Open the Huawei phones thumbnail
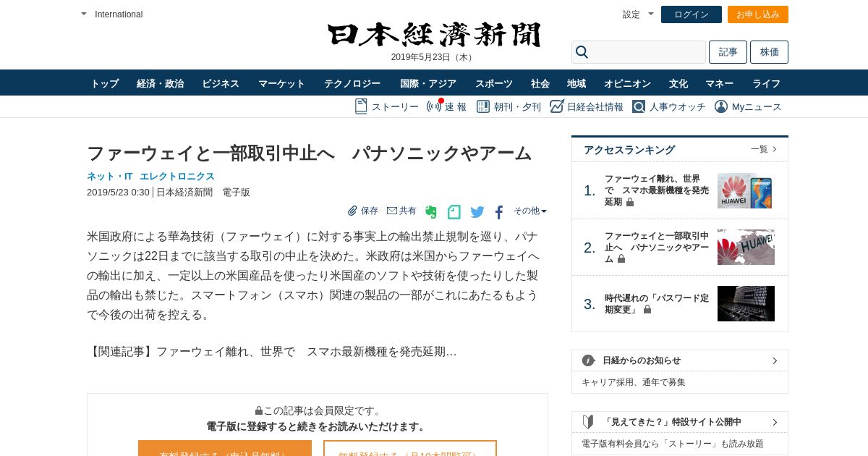This screenshot has height=456, width=868. pyautogui.click(x=746, y=190)
